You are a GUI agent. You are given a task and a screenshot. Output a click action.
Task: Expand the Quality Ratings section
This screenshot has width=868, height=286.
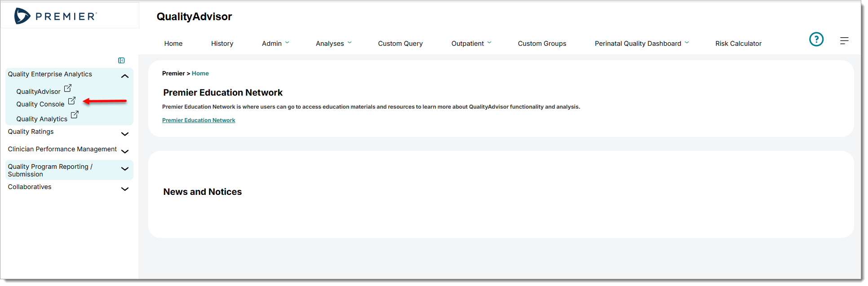coord(125,134)
